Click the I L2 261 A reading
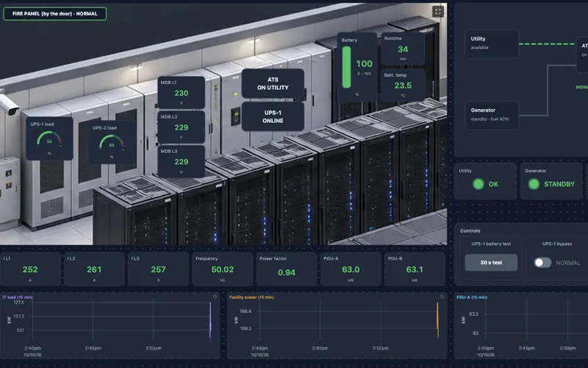588x368 pixels. pyautogui.click(x=94, y=269)
